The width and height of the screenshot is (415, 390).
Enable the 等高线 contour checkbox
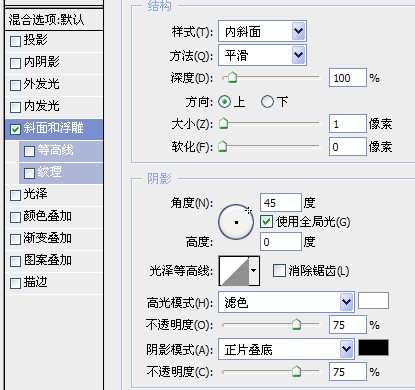(29, 151)
